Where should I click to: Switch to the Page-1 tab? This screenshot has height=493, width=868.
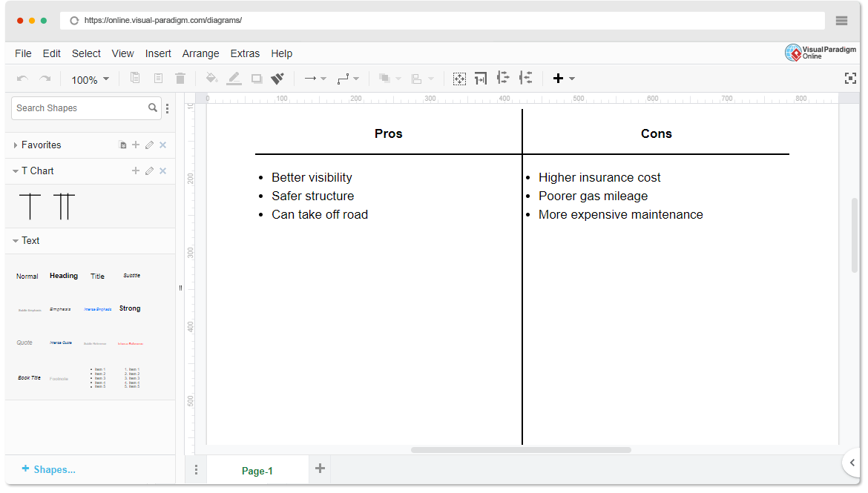click(257, 471)
